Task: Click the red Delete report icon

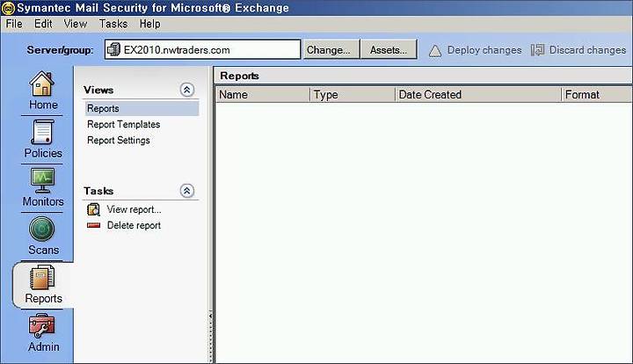Action: [93, 225]
